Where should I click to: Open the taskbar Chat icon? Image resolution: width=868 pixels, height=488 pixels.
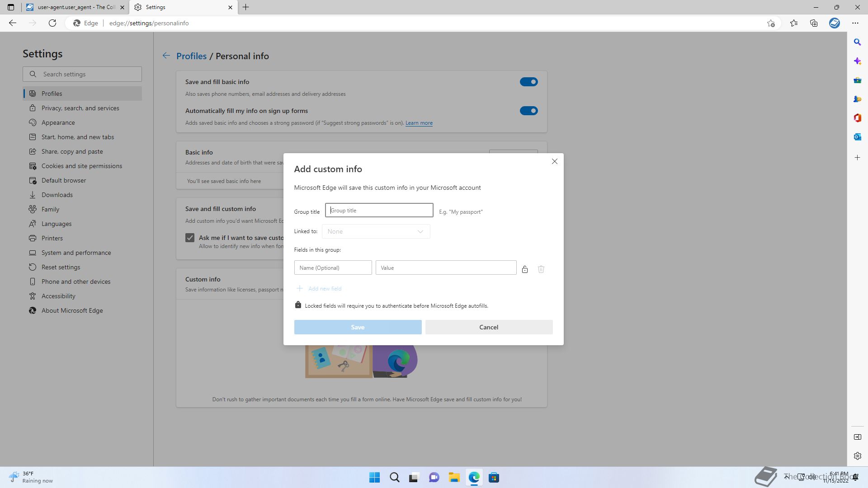(434, 478)
